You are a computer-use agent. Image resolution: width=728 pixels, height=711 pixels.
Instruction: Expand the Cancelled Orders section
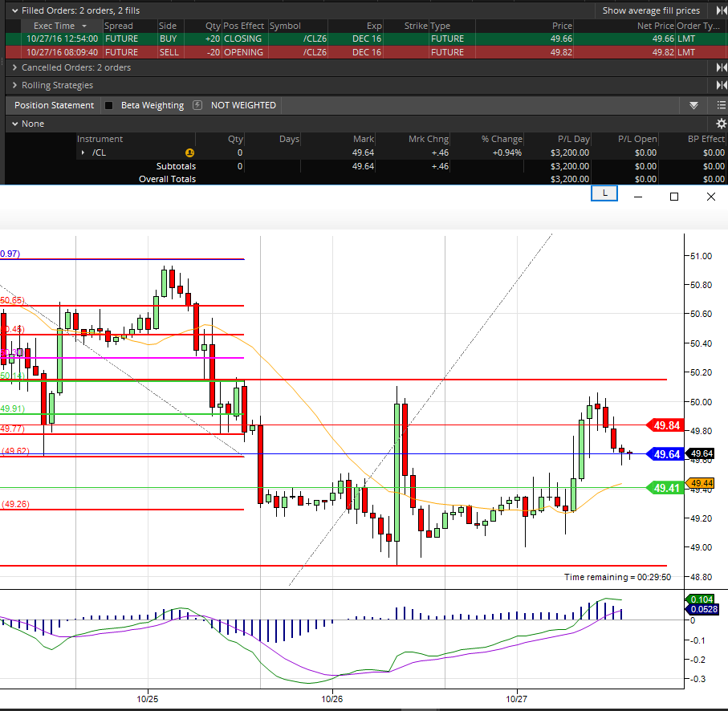[x=15, y=67]
